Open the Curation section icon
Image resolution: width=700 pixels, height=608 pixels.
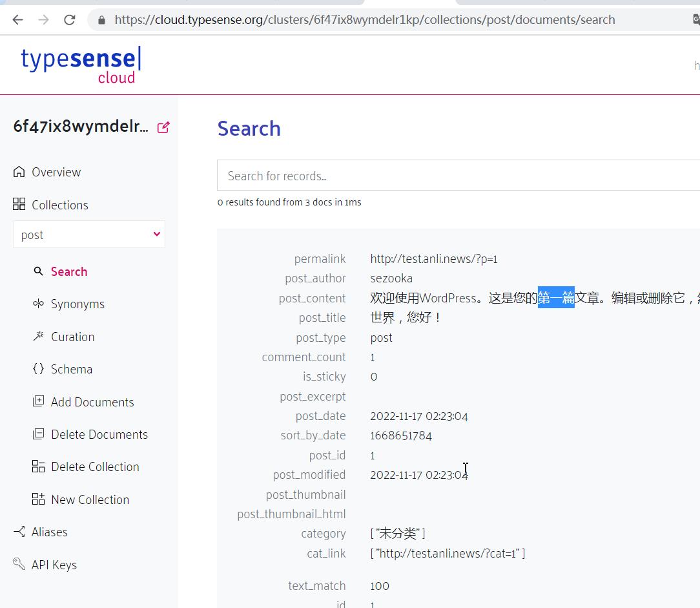39,337
